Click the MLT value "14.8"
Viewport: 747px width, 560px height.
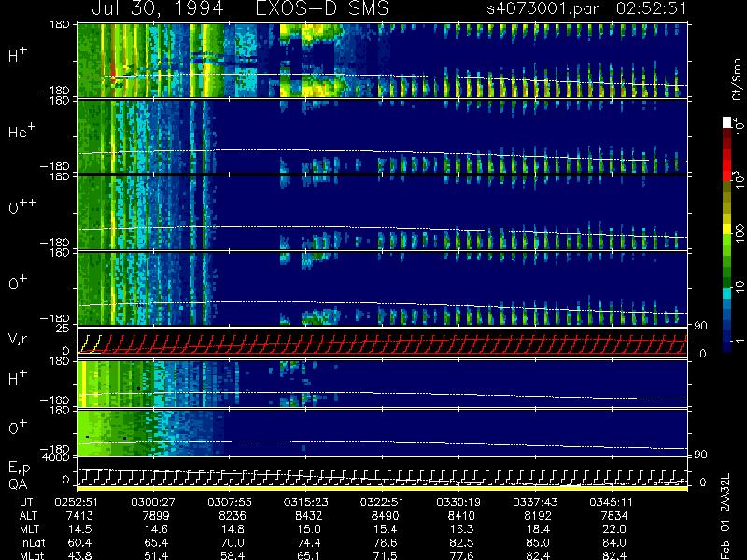[233, 529]
